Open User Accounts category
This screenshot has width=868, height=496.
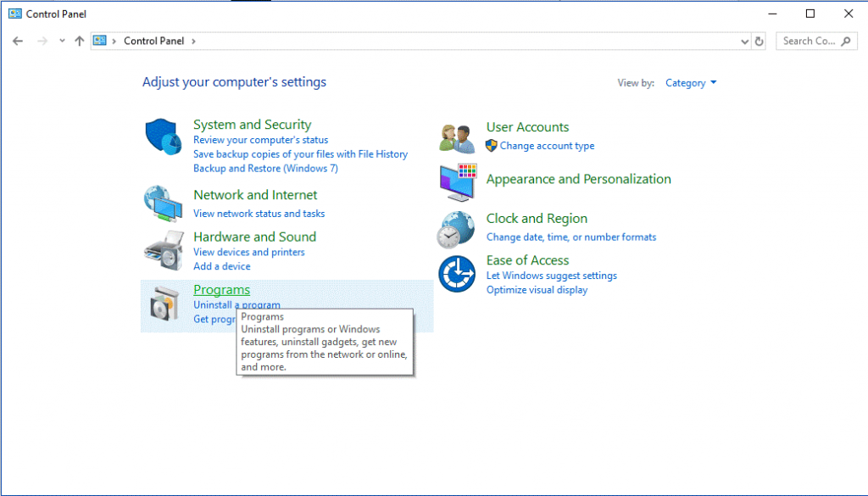[x=527, y=127]
